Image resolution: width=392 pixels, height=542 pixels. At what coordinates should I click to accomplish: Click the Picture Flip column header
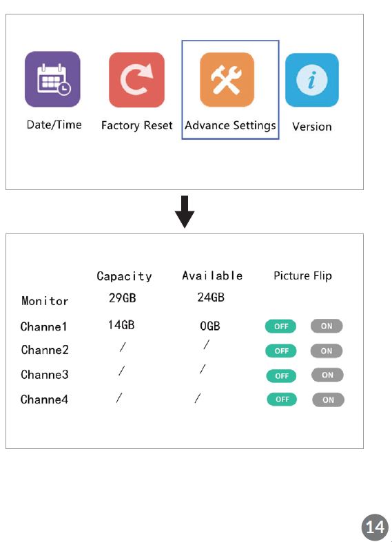coord(302,276)
